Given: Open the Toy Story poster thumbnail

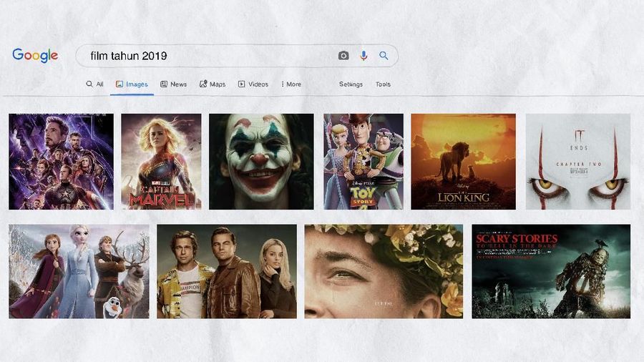Looking at the screenshot, I should [x=364, y=162].
